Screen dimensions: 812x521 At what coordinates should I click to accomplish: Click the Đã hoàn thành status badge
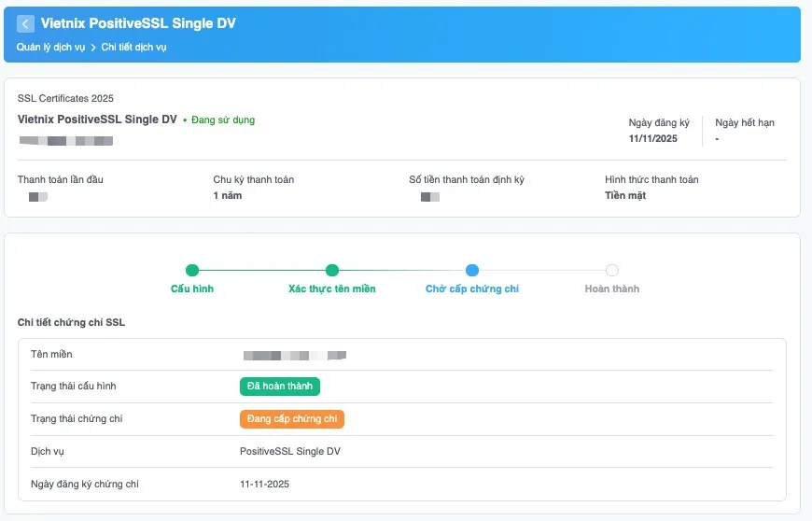pyautogui.click(x=280, y=387)
